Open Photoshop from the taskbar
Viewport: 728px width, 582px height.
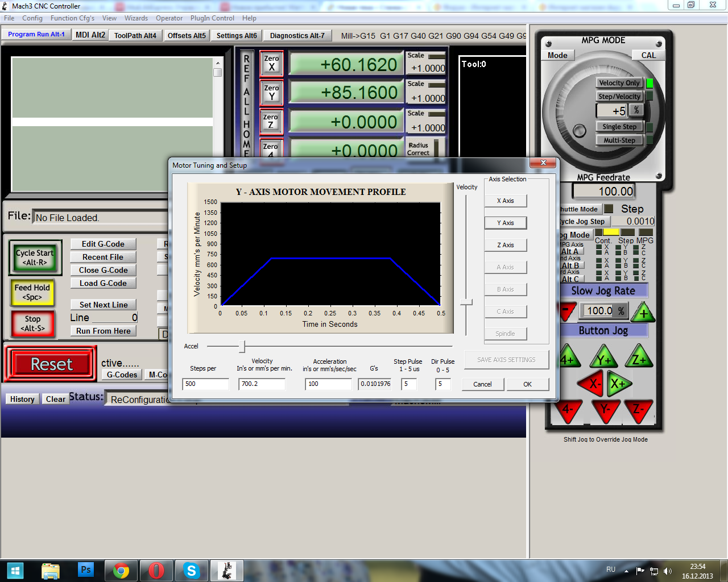click(x=86, y=570)
